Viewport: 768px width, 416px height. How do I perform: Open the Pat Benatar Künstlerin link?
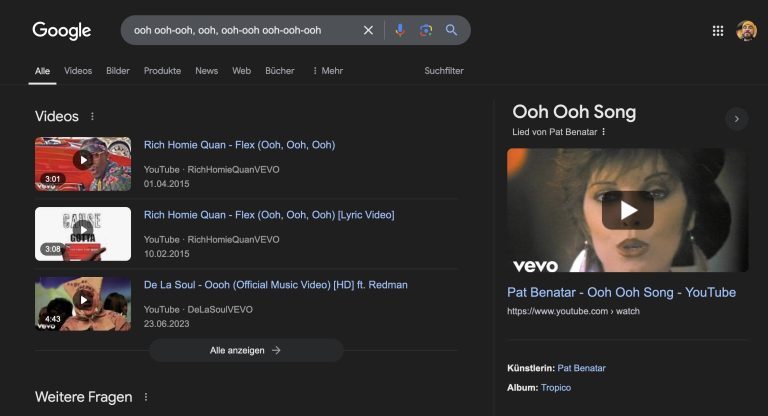point(581,368)
